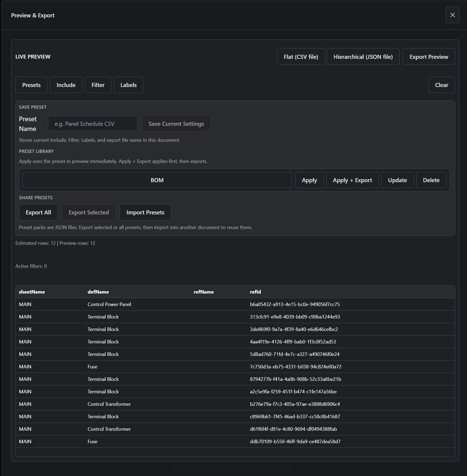Open the Filter tab
Viewport: 467px width, 476px height.
pyautogui.click(x=98, y=85)
